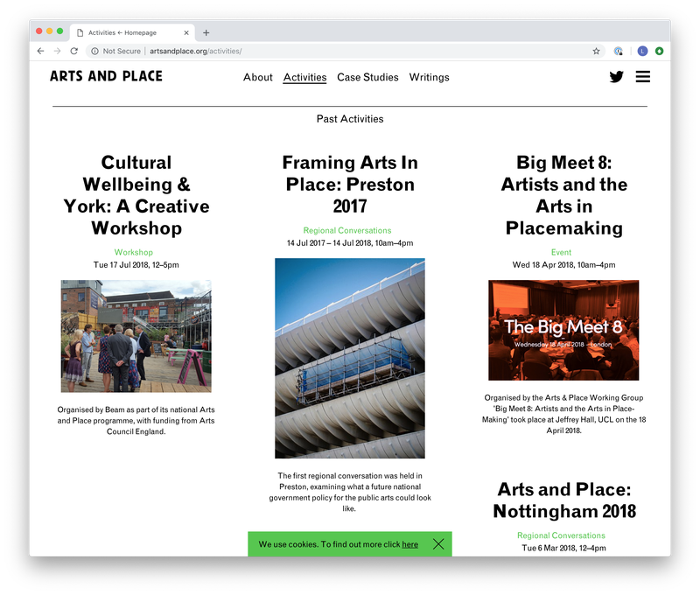The width and height of the screenshot is (700, 595).
Task: Open a new tab with plus button
Action: click(x=206, y=32)
